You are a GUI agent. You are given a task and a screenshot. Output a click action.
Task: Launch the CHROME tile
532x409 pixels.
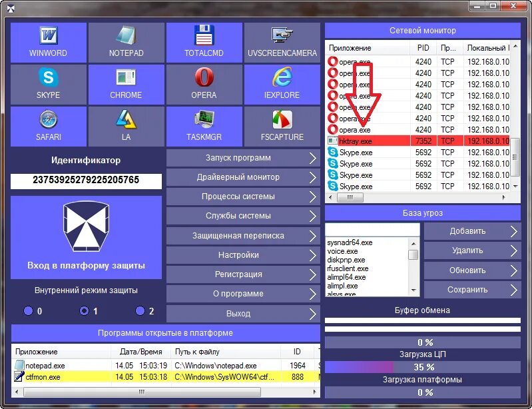point(127,85)
